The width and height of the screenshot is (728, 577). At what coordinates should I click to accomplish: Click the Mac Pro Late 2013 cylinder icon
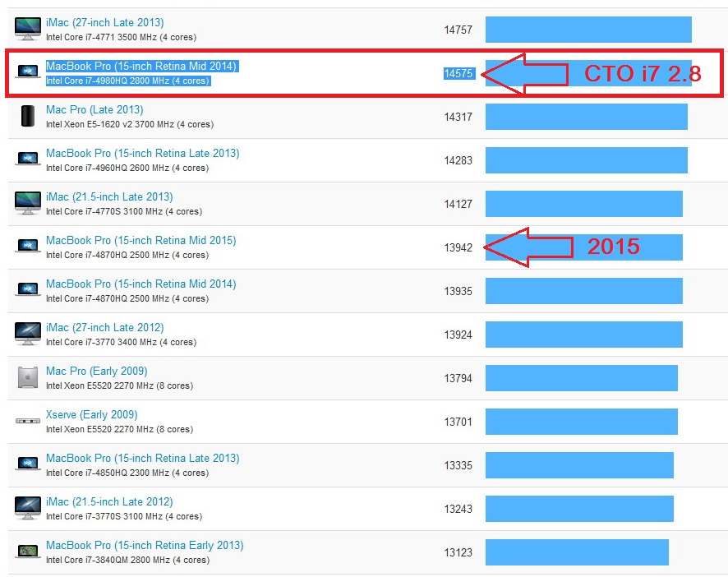[28, 116]
